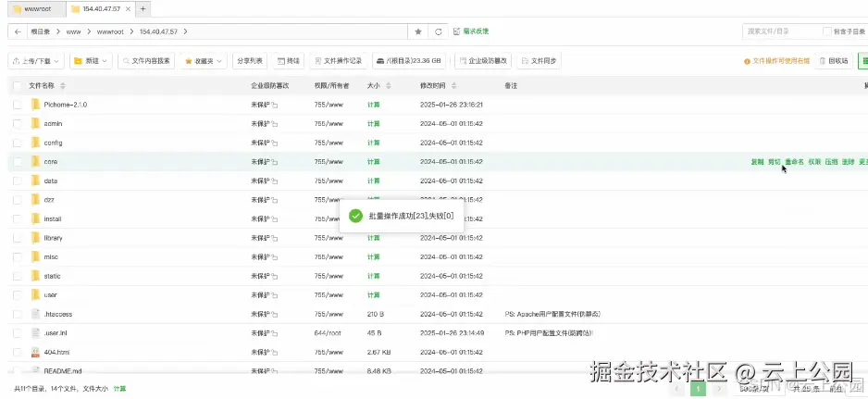Open share list (分享列表)
Viewport: 868px width, 399px height.
click(x=250, y=61)
